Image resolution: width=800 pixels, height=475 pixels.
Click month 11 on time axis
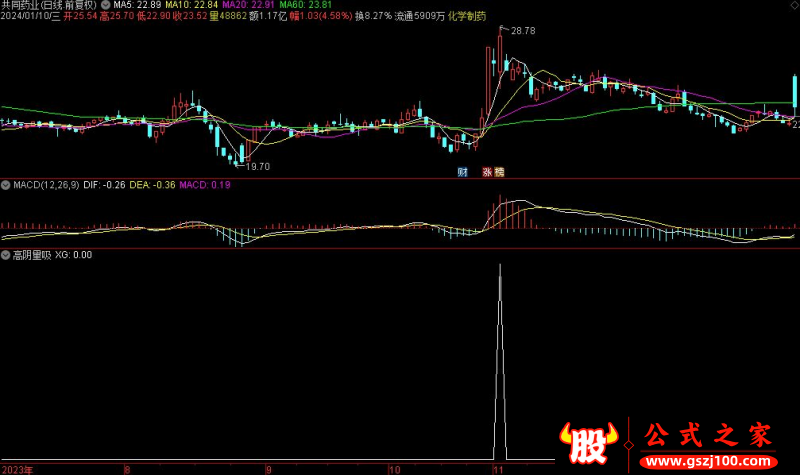coord(498,469)
